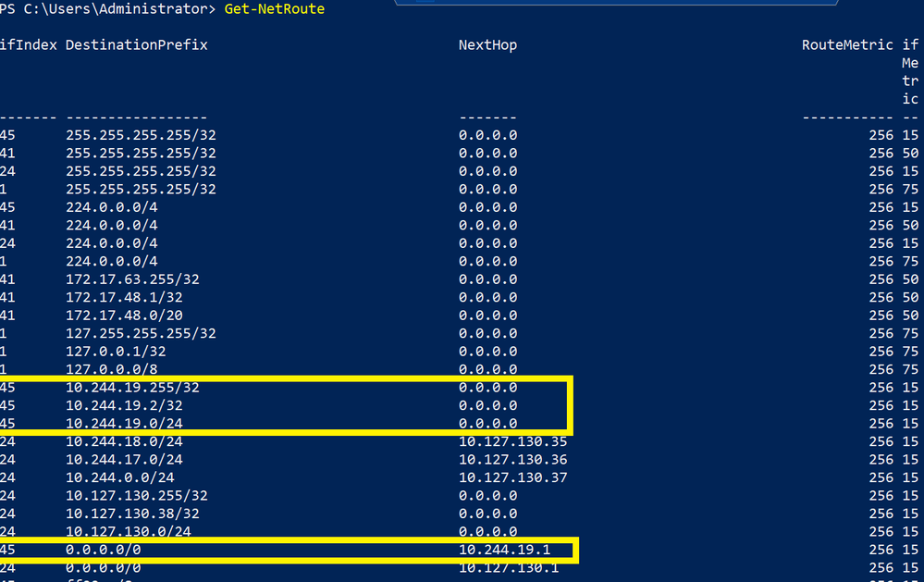924x582 pixels.
Task: Click destination prefix 127.0.0.1/32
Action: click(x=117, y=352)
